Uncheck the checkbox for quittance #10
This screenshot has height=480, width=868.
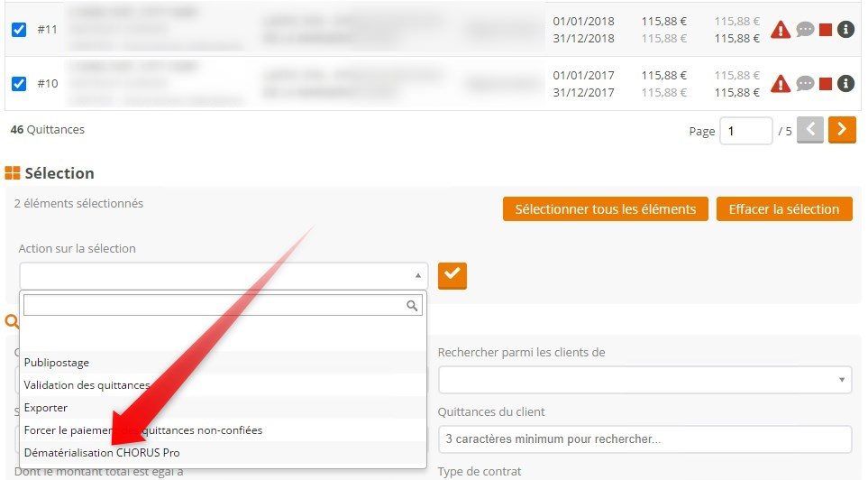tap(18, 84)
